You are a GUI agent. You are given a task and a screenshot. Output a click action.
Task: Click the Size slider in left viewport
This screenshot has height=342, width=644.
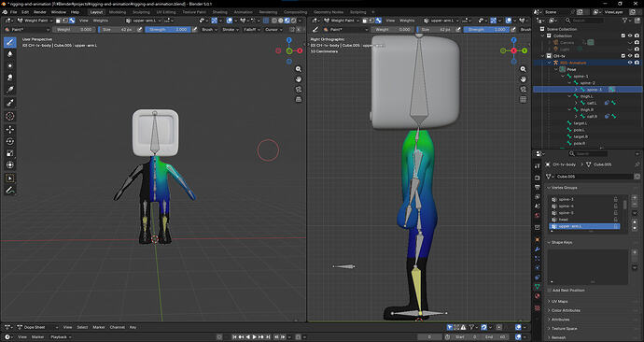117,30
